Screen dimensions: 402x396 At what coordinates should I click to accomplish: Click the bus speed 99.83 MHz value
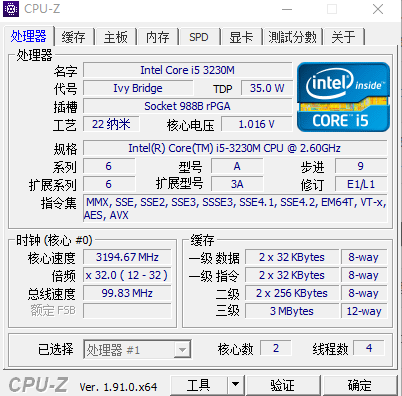pyautogui.click(x=127, y=293)
